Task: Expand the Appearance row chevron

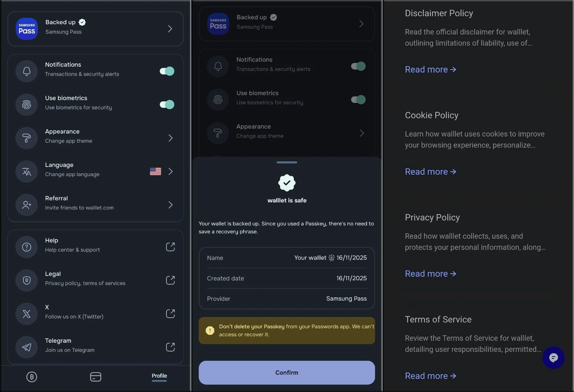Action: coord(170,138)
